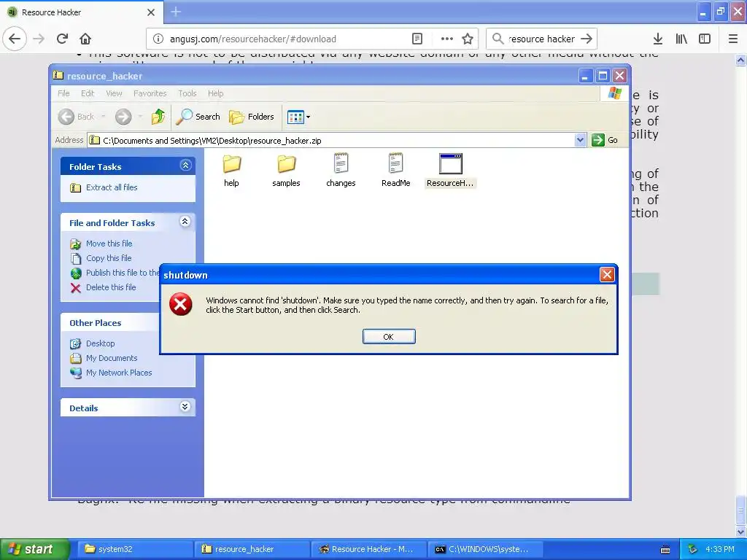Open the Favorites menu
The width and height of the screenshot is (747, 560).
point(150,93)
